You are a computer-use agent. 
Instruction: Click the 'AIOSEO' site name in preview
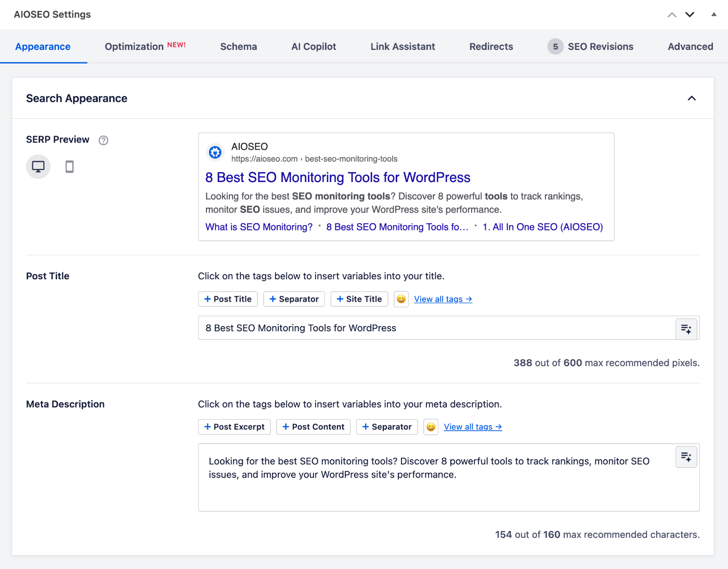[250, 147]
